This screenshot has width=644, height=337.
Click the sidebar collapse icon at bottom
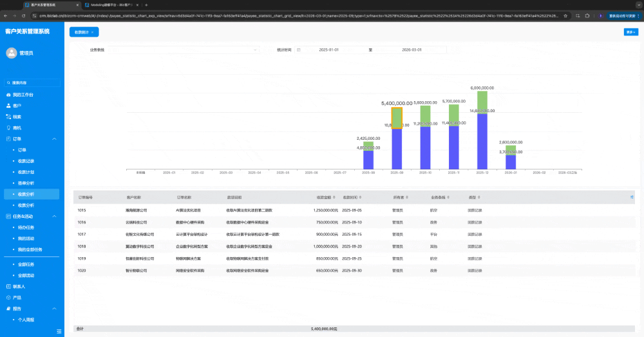click(x=60, y=331)
